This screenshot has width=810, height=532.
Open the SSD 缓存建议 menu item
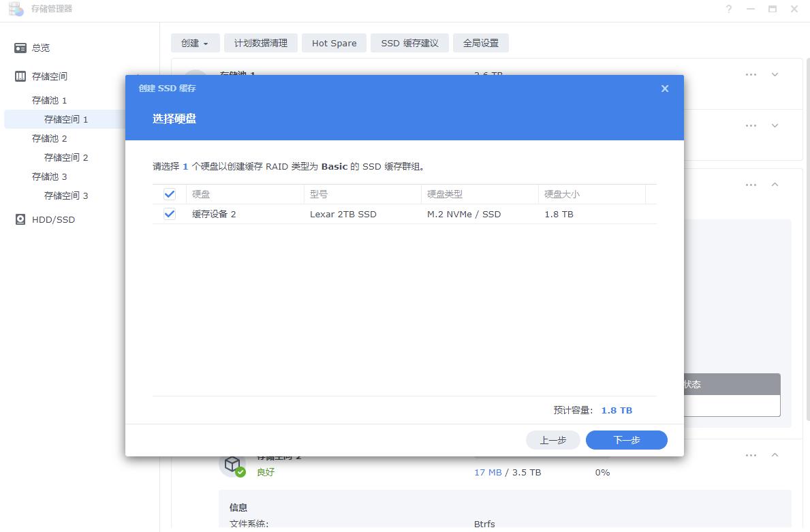point(409,42)
